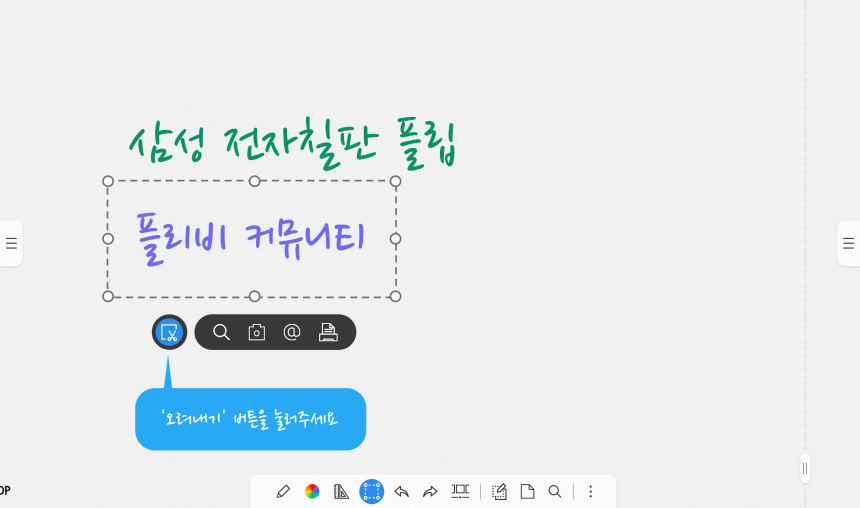Click the blank page icon in toolbar
Image resolution: width=860 pixels, height=508 pixels.
pos(528,492)
